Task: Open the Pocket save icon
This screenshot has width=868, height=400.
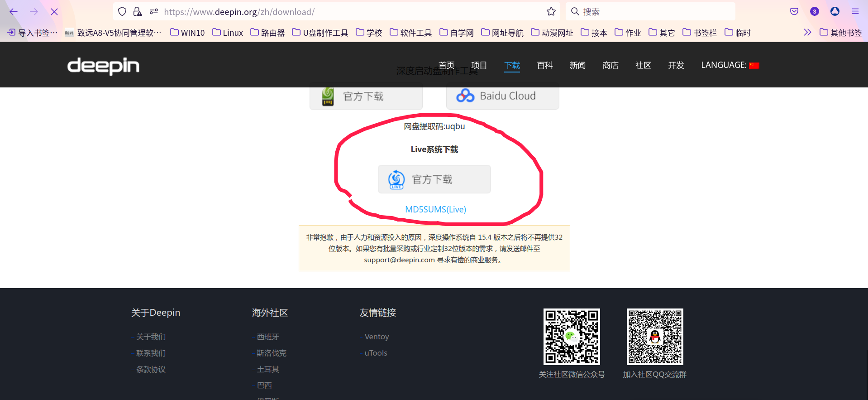Action: point(794,12)
